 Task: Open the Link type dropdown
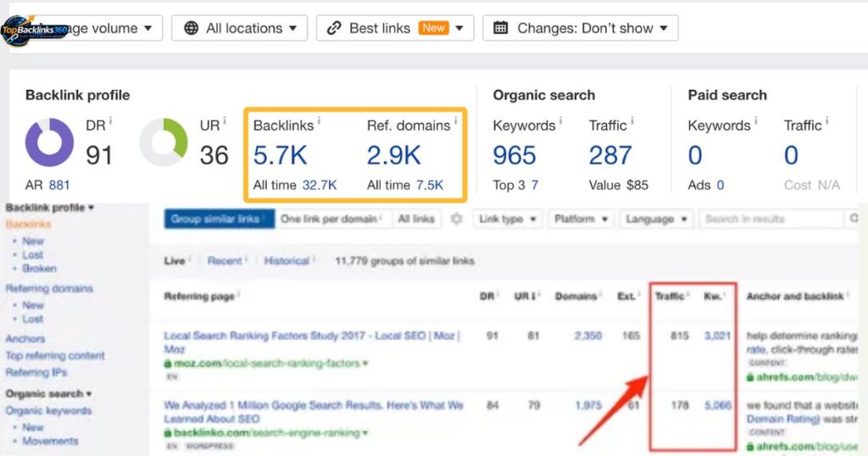click(x=508, y=220)
